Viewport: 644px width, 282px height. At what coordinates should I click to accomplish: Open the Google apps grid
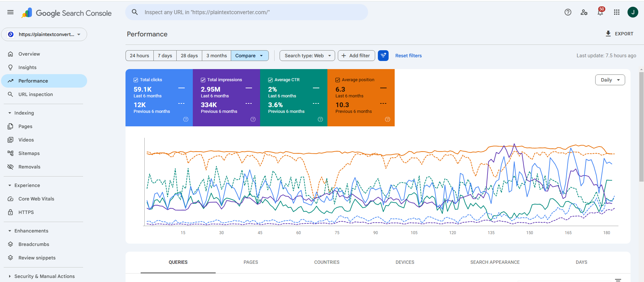[x=617, y=12]
